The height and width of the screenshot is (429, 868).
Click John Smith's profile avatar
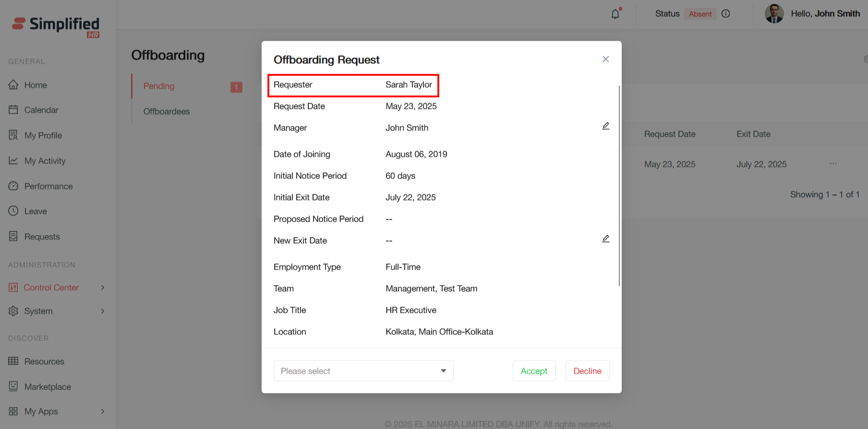tap(774, 14)
